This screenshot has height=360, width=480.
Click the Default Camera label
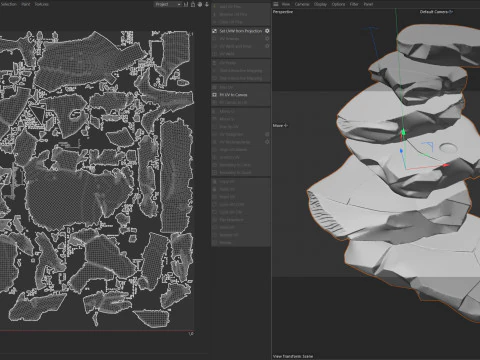[x=436, y=12]
